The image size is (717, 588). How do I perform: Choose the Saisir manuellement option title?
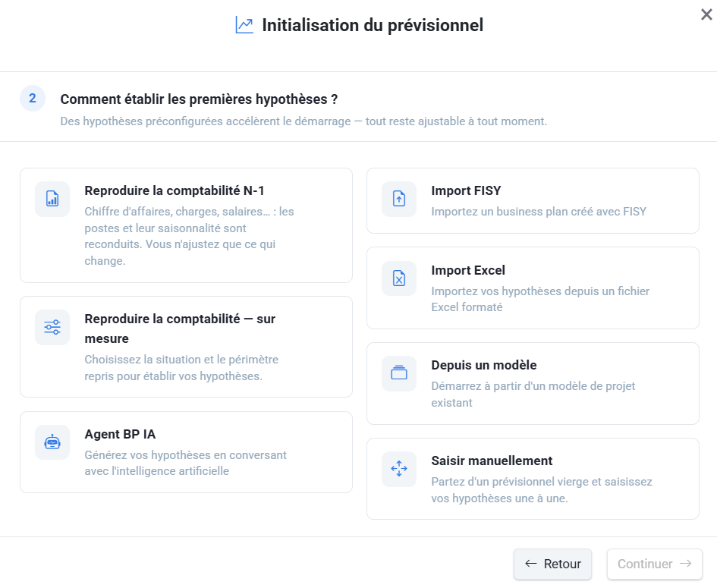(492, 461)
